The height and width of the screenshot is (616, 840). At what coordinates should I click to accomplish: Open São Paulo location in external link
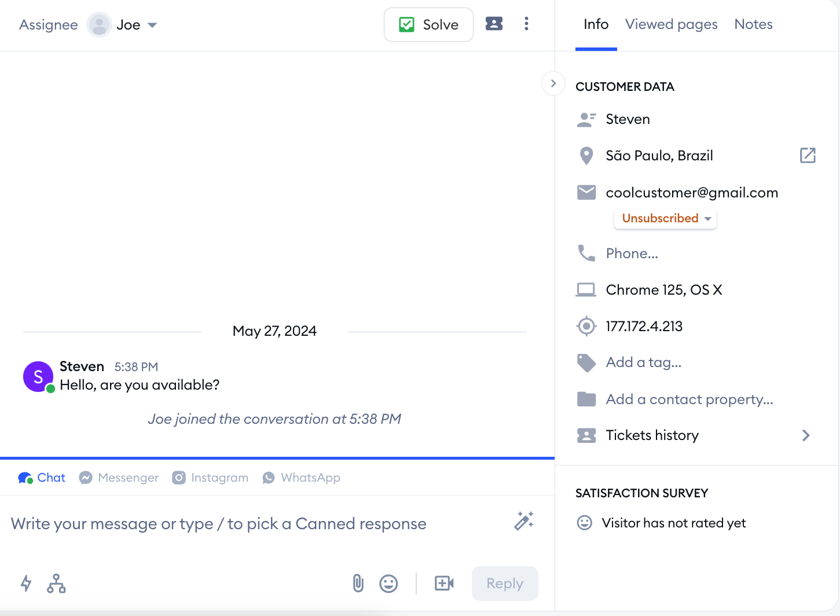[x=808, y=155]
